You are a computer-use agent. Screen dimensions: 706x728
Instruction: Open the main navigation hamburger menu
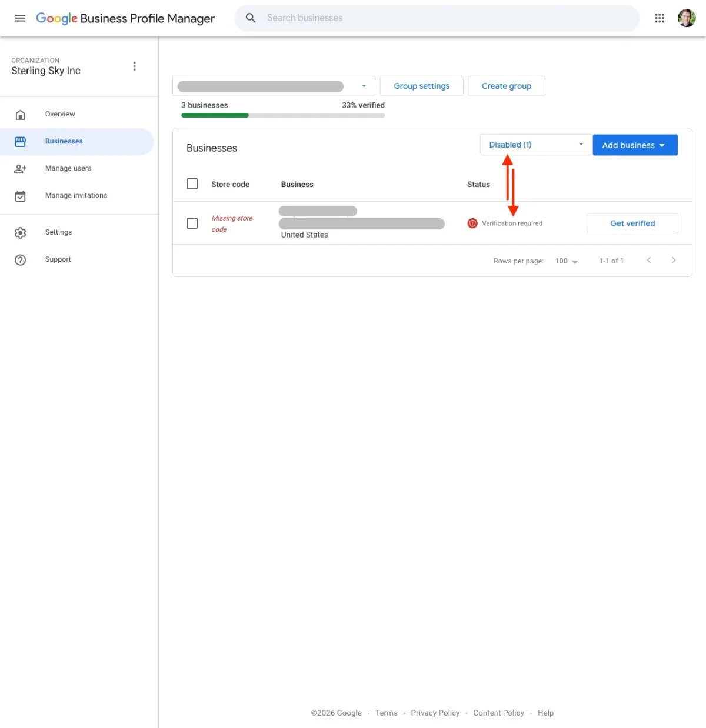[20, 18]
